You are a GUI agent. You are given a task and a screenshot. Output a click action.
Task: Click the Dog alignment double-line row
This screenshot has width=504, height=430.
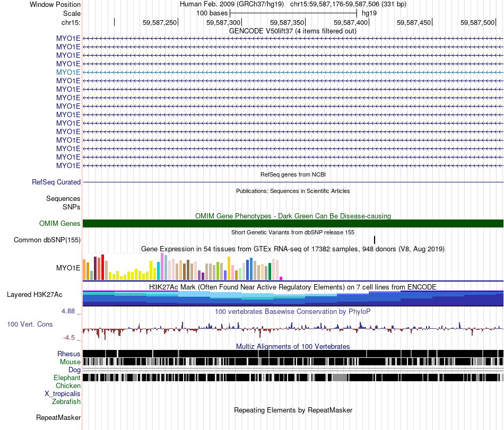293,370
